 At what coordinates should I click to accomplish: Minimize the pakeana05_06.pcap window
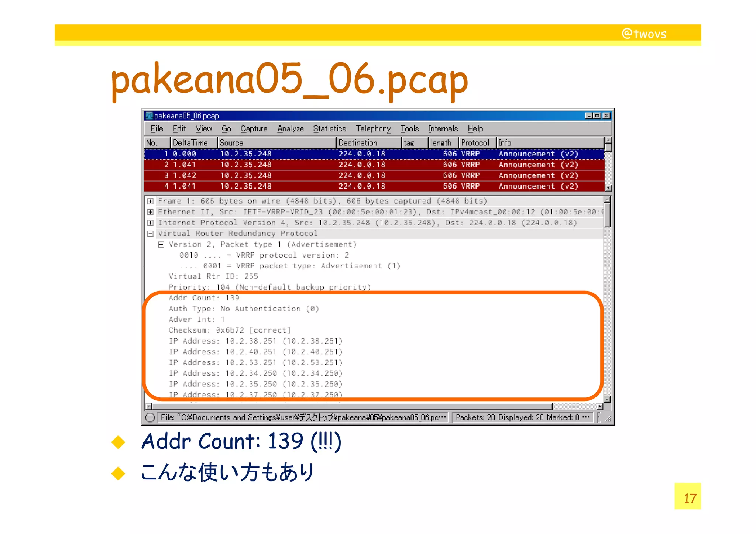589,116
